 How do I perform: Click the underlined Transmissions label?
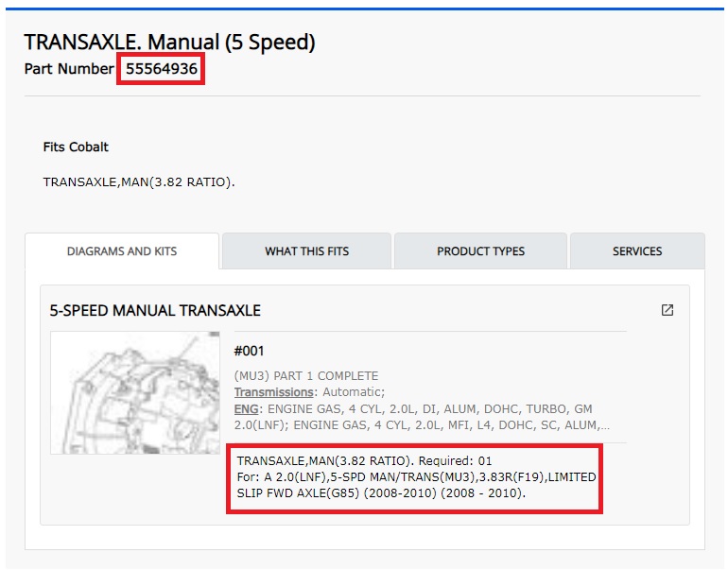pyautogui.click(x=274, y=392)
